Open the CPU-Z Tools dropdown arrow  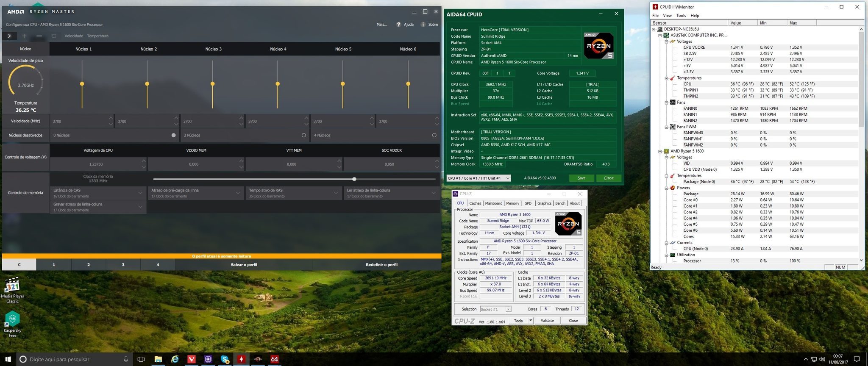[531, 321]
